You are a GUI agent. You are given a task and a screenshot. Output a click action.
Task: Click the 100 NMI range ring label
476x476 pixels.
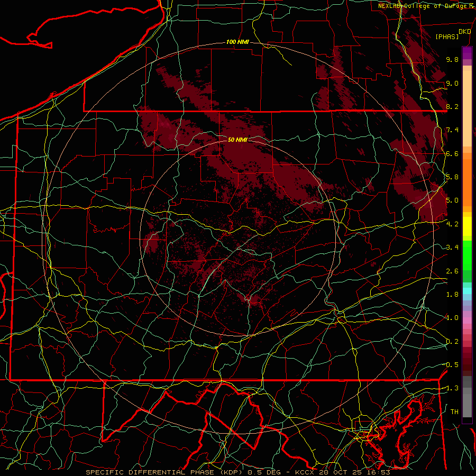237,42
